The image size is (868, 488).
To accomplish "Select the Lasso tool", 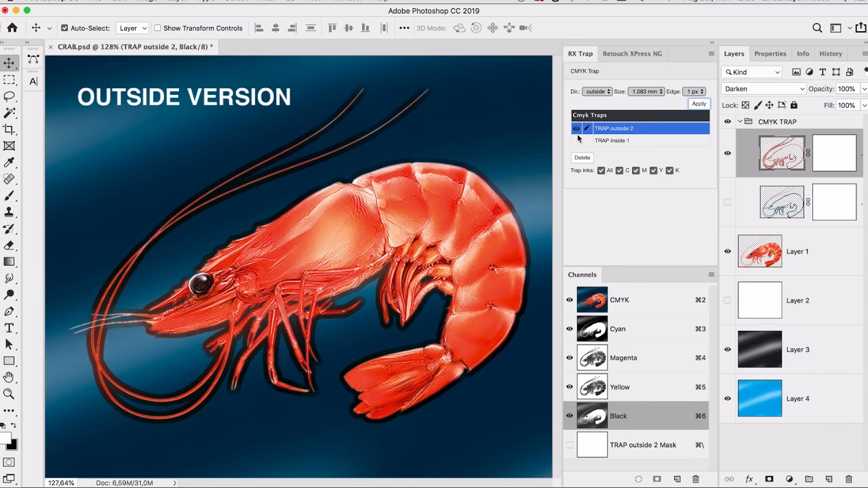I will tap(9, 96).
